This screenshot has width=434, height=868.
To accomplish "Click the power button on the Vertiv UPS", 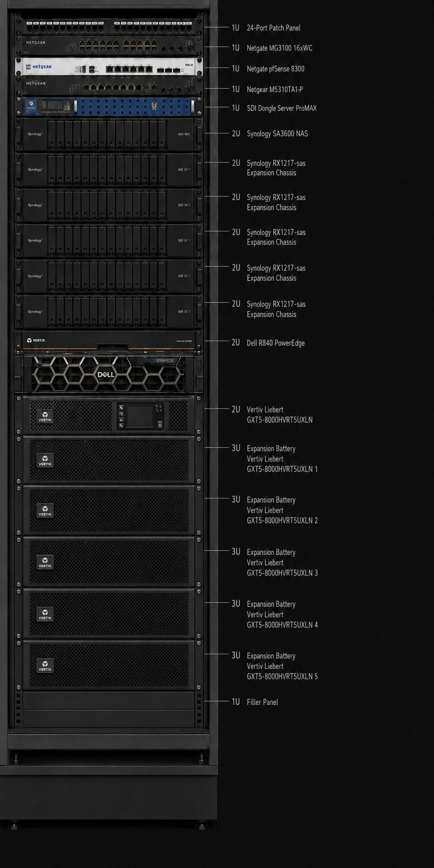I will click(x=160, y=425).
